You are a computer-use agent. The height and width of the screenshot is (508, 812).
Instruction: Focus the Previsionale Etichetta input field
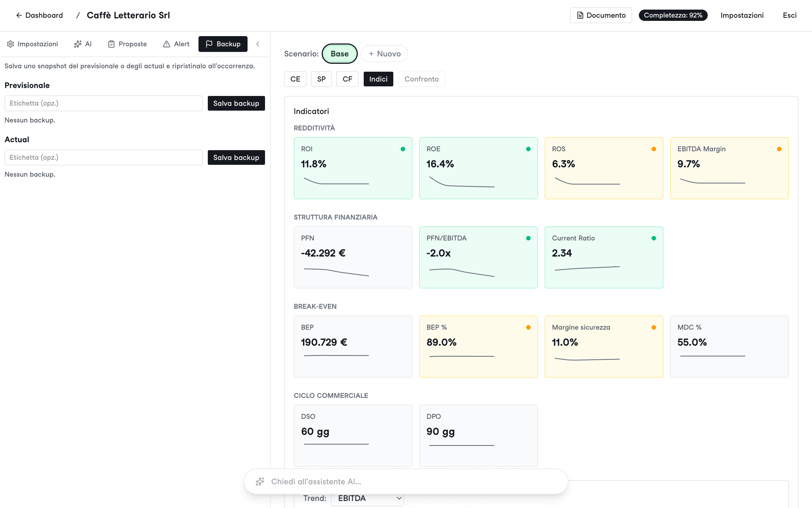tap(103, 103)
